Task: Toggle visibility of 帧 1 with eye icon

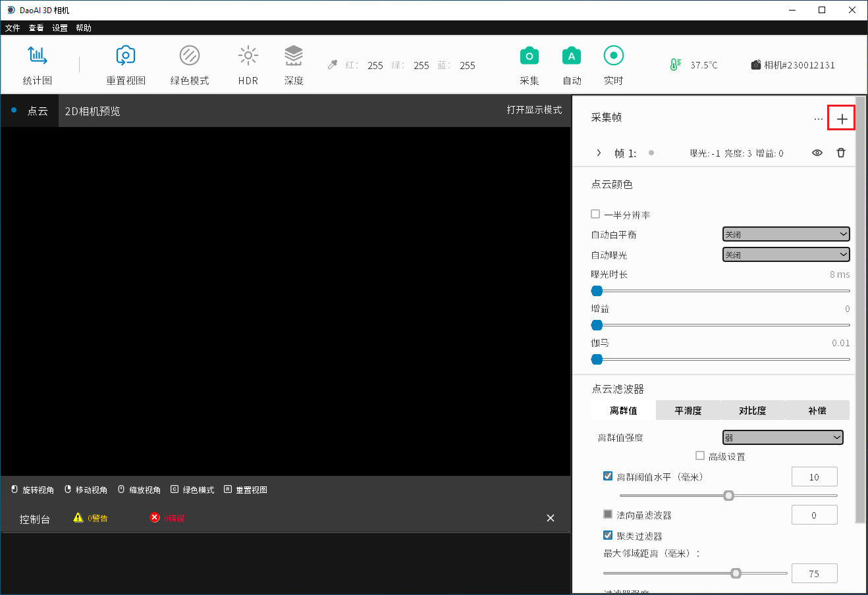Action: (x=817, y=153)
